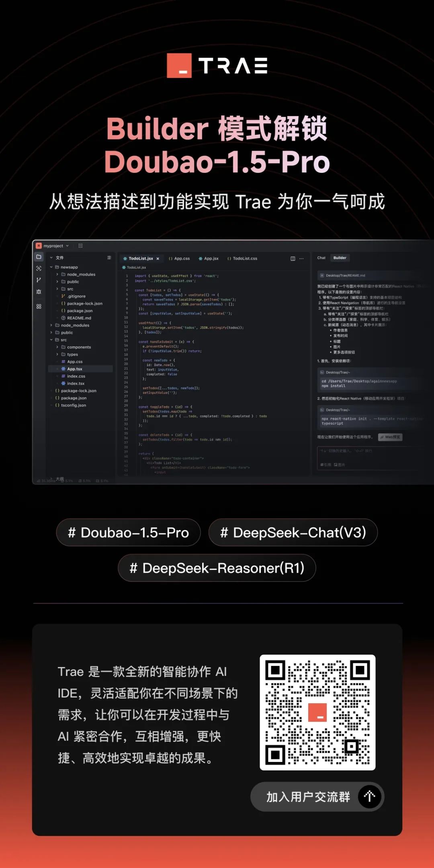Click the red M project avatar icon
Screen dimensions: 434x868
pyautogui.click(x=39, y=246)
